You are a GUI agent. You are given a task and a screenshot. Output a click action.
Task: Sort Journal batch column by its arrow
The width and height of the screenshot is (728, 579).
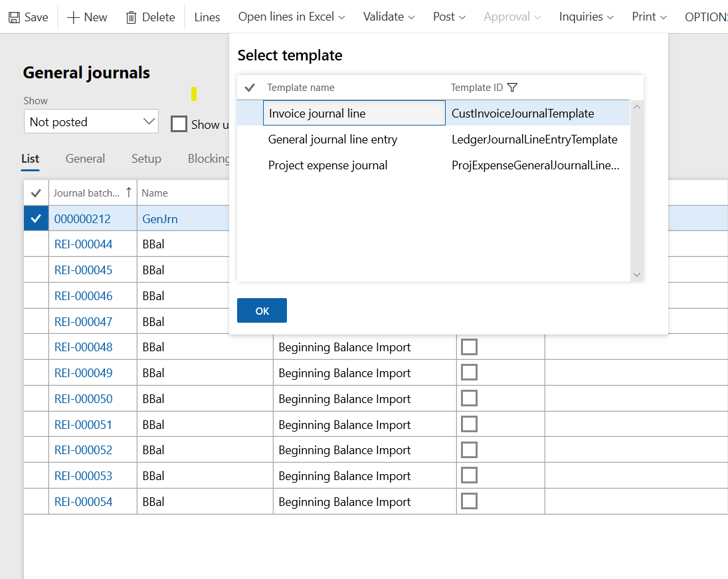(x=130, y=192)
